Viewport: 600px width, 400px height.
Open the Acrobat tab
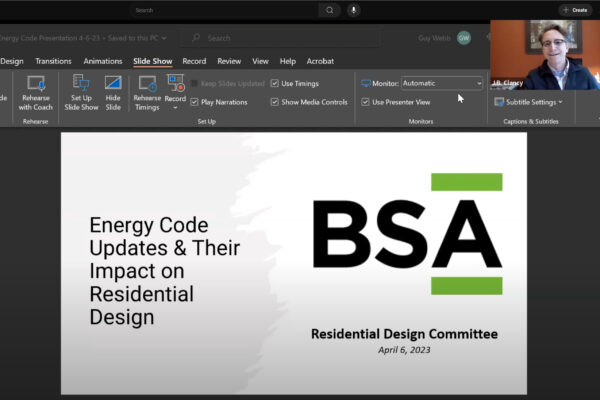(320, 61)
